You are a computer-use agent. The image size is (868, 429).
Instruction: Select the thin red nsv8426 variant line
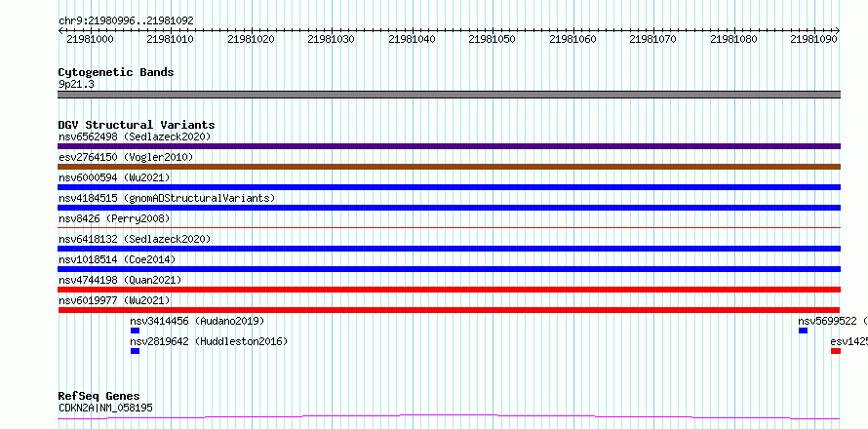point(449,227)
